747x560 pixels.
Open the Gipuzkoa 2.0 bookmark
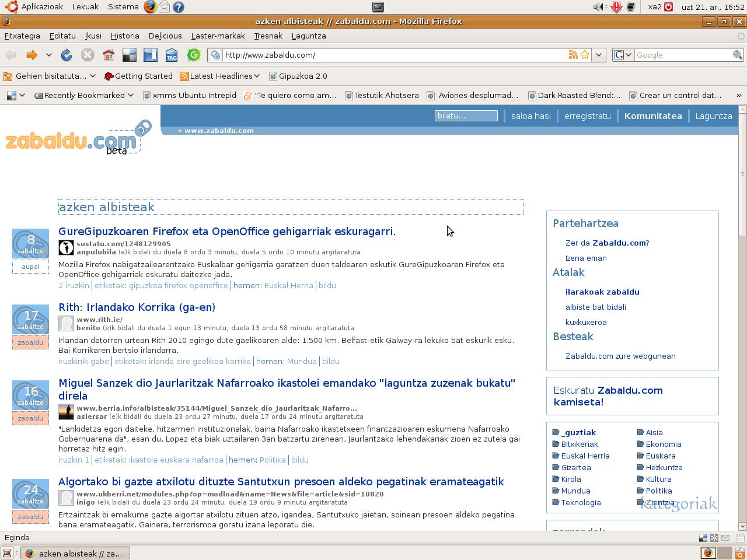pyautogui.click(x=298, y=76)
